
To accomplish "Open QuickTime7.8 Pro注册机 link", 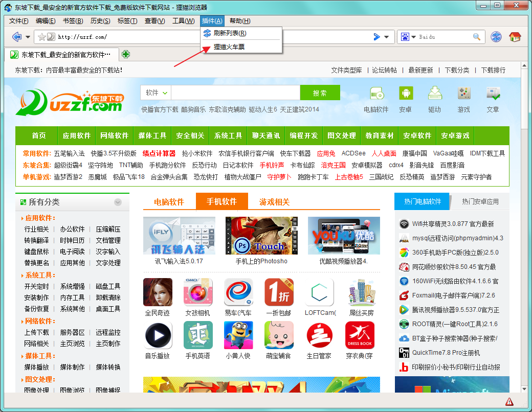I will tap(446, 353).
